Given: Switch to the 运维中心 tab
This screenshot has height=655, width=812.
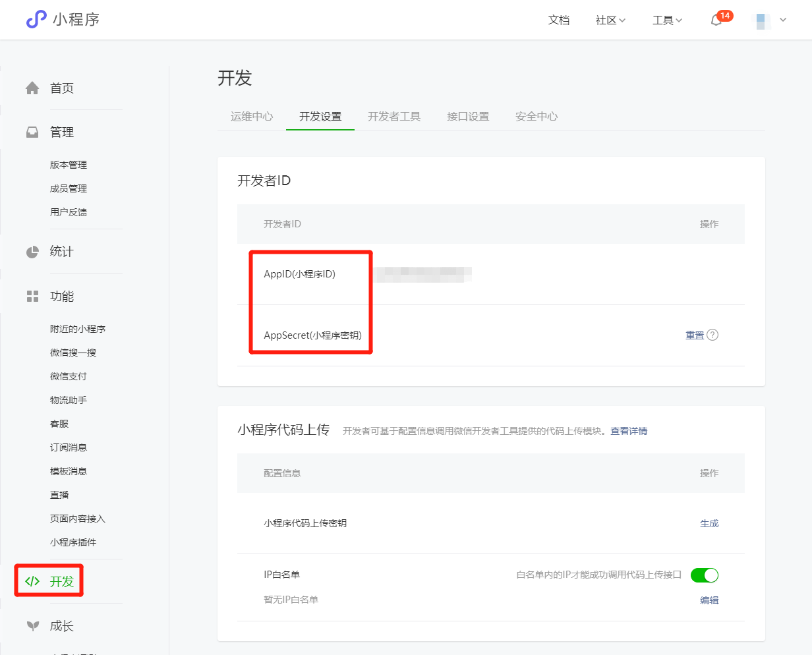Looking at the screenshot, I should click(x=252, y=117).
